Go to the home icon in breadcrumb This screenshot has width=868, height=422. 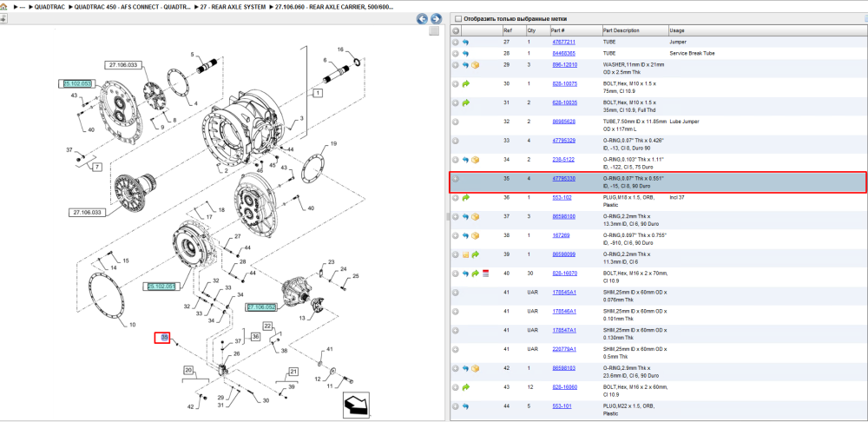pos(3,7)
